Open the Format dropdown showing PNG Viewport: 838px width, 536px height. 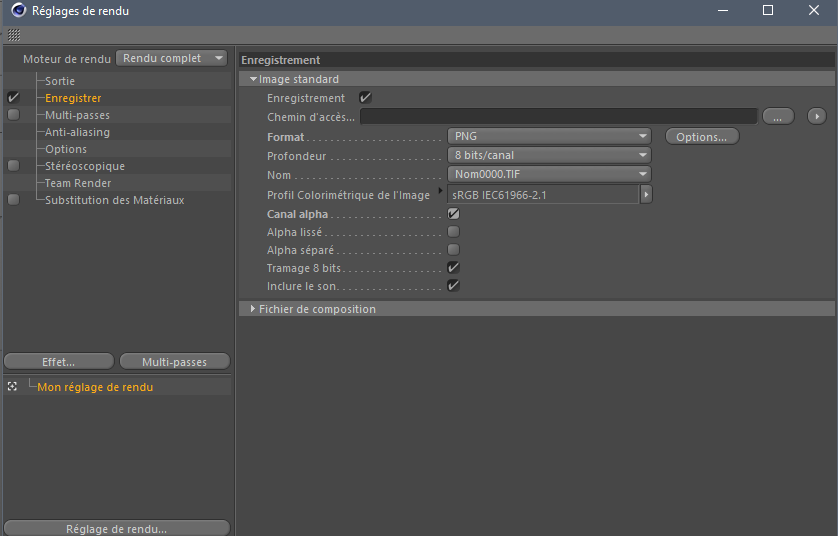point(549,136)
